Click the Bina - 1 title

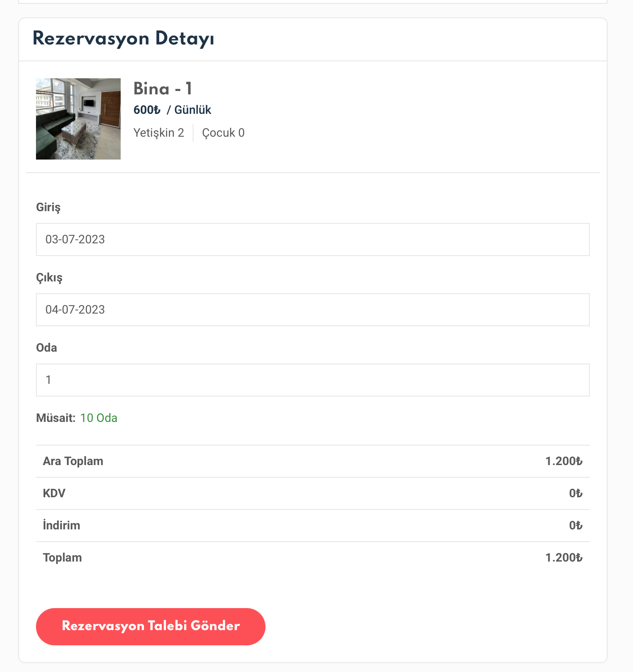coord(163,89)
